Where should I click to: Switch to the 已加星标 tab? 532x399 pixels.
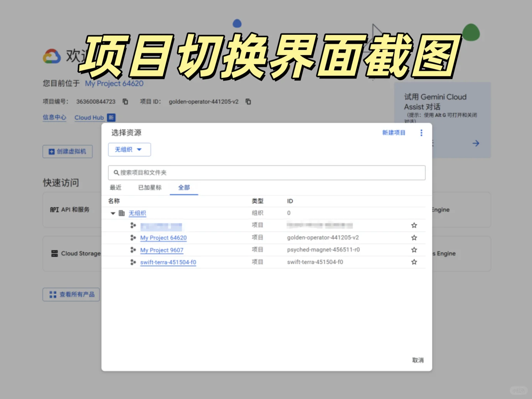coord(149,187)
